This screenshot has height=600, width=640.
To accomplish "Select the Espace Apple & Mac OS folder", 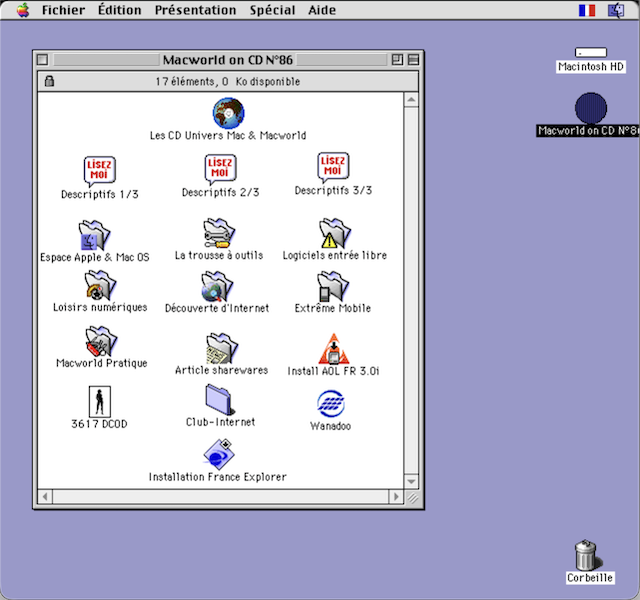I will (x=94, y=236).
